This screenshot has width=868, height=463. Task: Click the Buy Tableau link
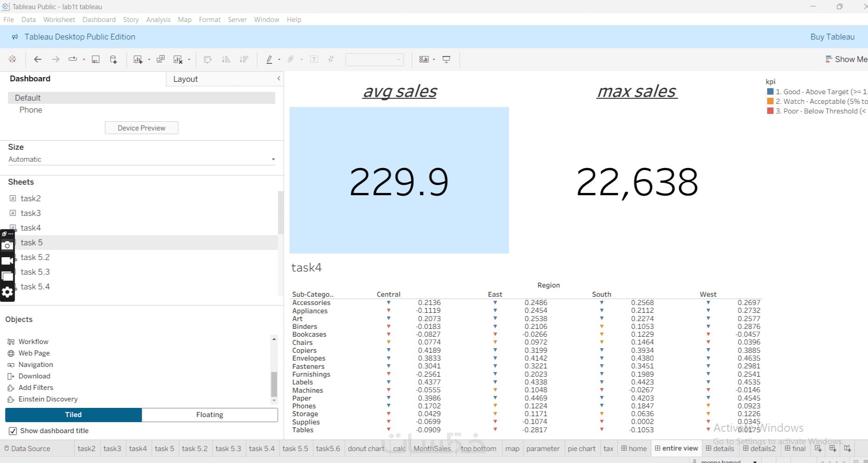832,37
